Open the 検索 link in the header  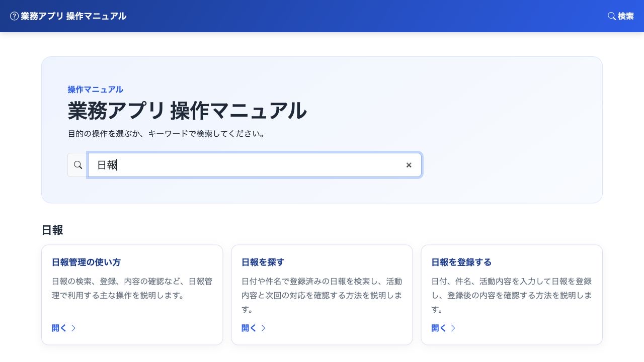coord(621,16)
